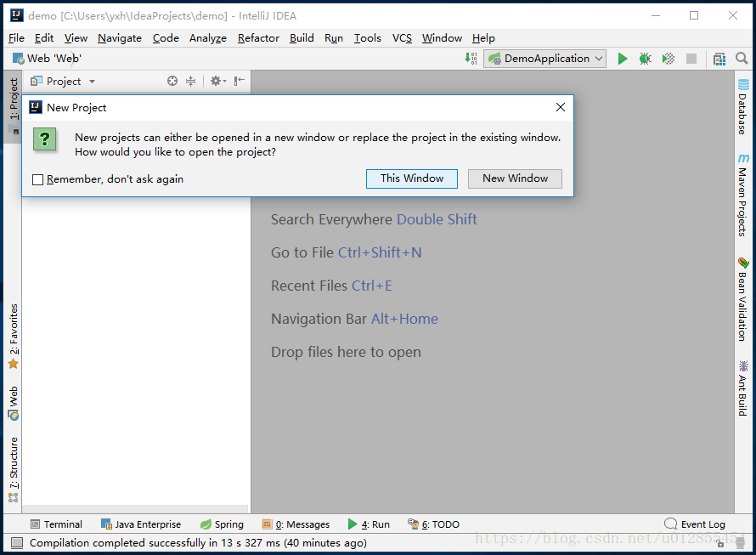756x555 pixels.
Task: Open Project Structure icon in toolbar
Action: coord(719,59)
